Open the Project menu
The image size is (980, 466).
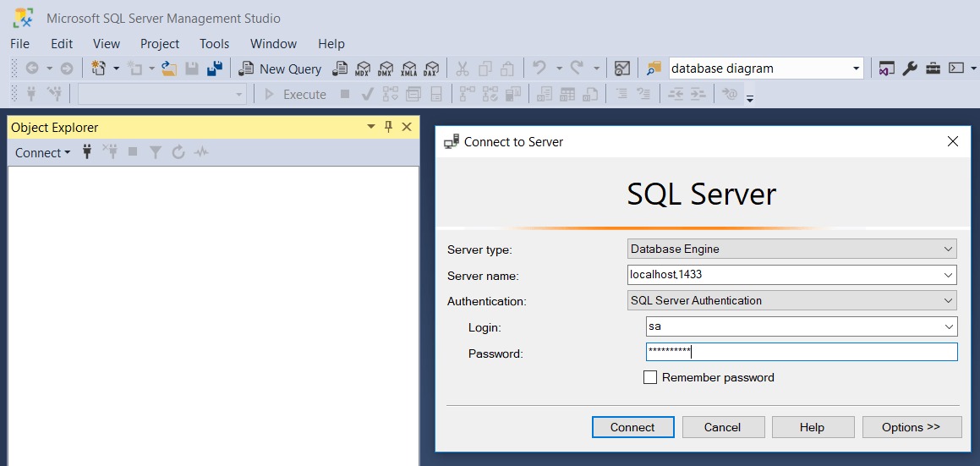click(x=159, y=44)
